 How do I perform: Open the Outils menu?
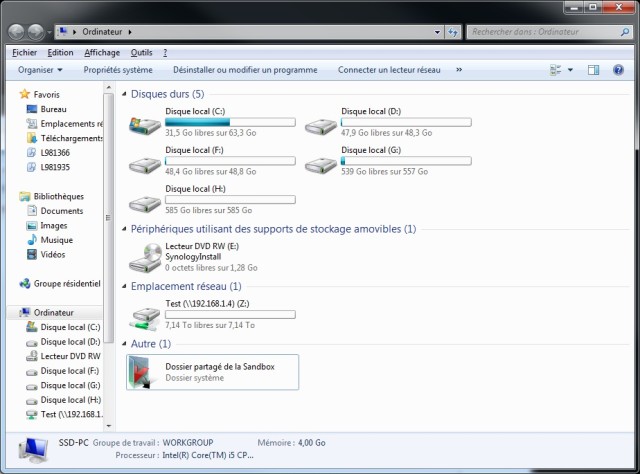tap(141, 53)
